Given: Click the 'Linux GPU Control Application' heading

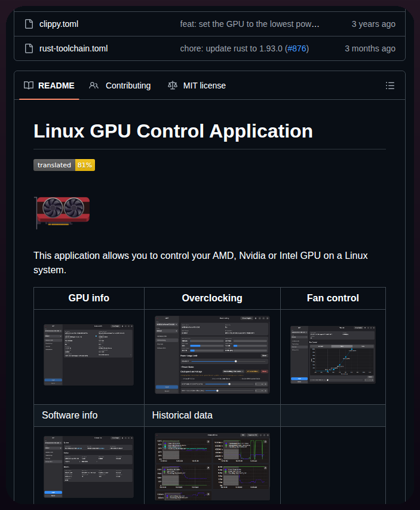Looking at the screenshot, I should tap(173, 131).
